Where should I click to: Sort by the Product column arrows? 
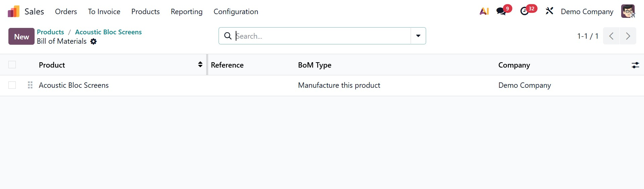[200, 65]
